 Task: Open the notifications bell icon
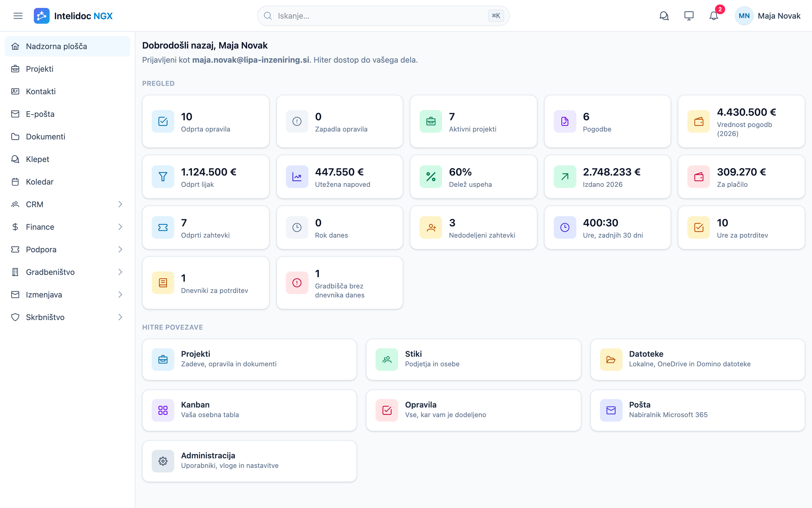tap(713, 16)
